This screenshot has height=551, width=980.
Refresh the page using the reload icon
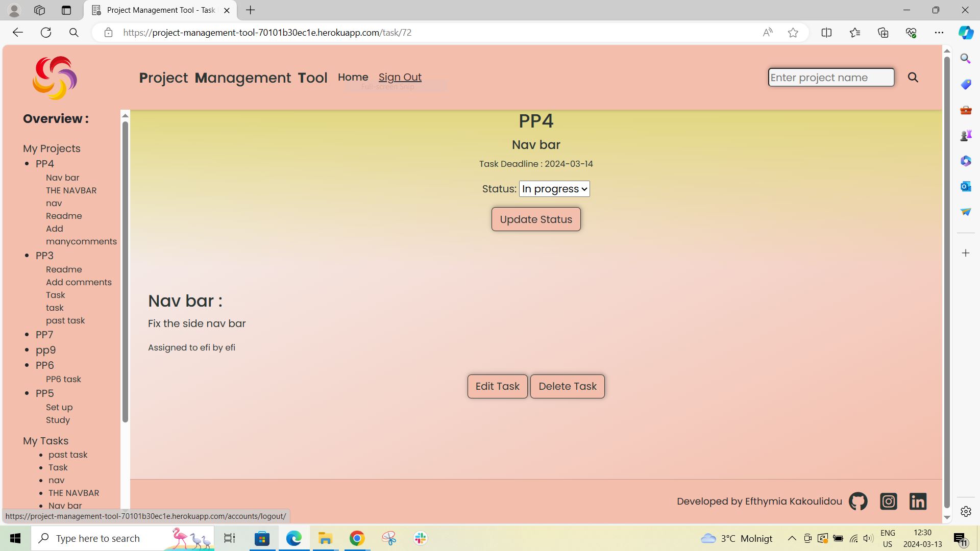[46, 32]
